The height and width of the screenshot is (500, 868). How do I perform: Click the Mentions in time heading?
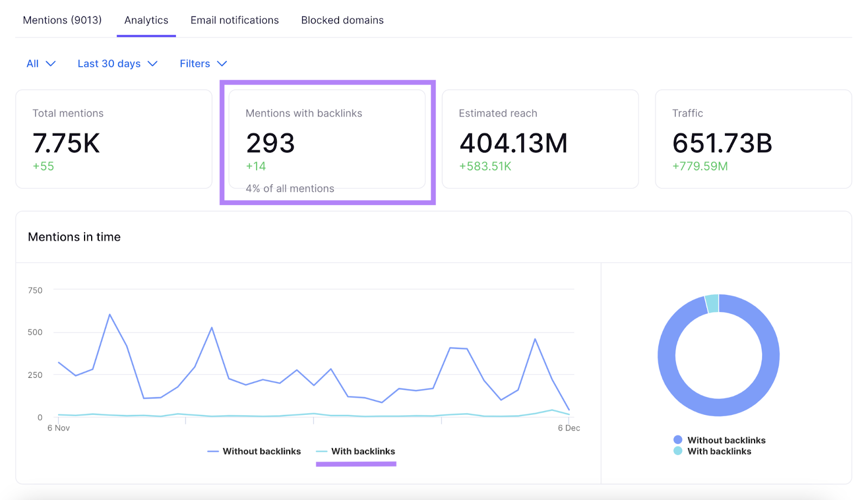pos(74,237)
